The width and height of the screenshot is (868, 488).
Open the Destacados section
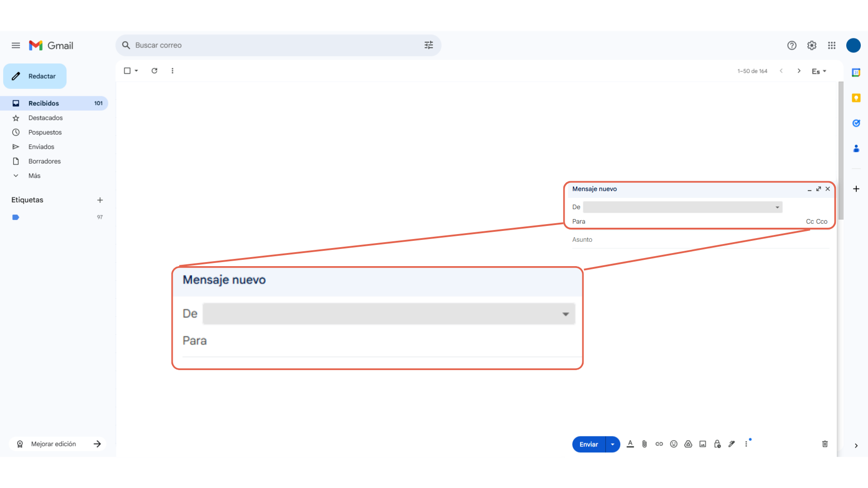(x=45, y=117)
